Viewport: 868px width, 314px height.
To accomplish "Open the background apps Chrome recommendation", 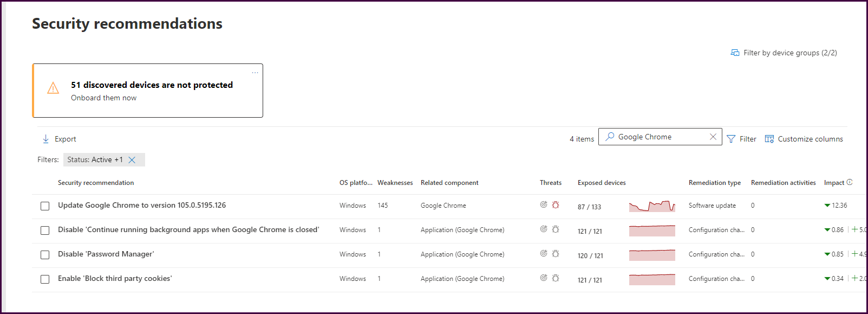I will coord(188,230).
